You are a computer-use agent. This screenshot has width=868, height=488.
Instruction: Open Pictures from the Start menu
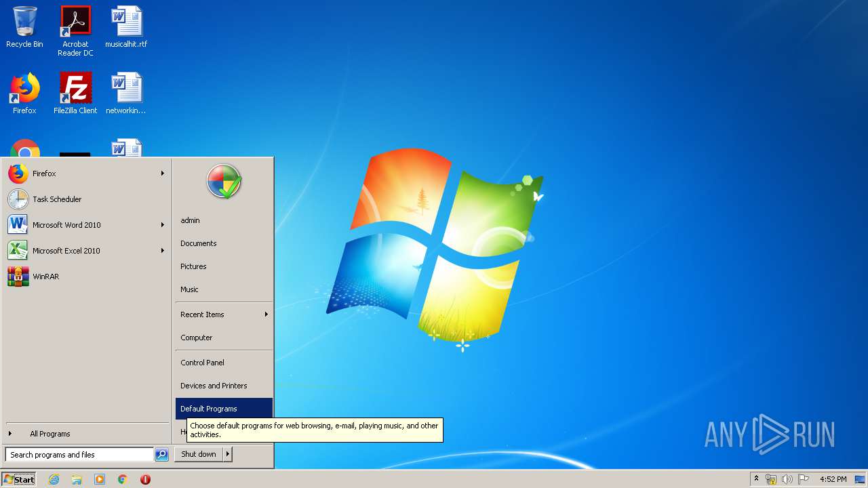224,266
